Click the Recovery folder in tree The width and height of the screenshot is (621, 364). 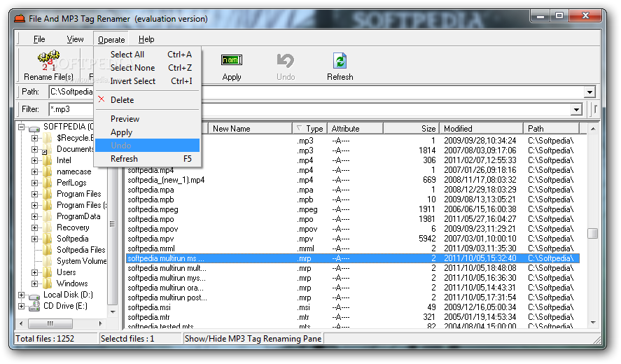coord(73,227)
